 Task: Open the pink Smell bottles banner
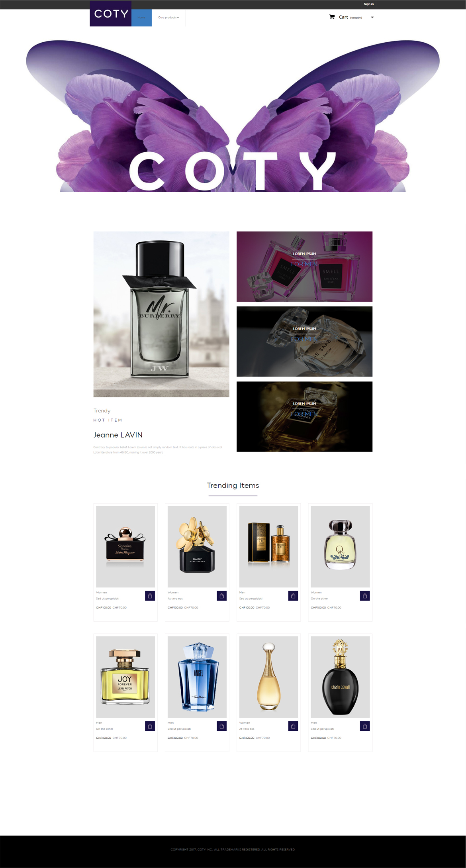pyautogui.click(x=304, y=266)
